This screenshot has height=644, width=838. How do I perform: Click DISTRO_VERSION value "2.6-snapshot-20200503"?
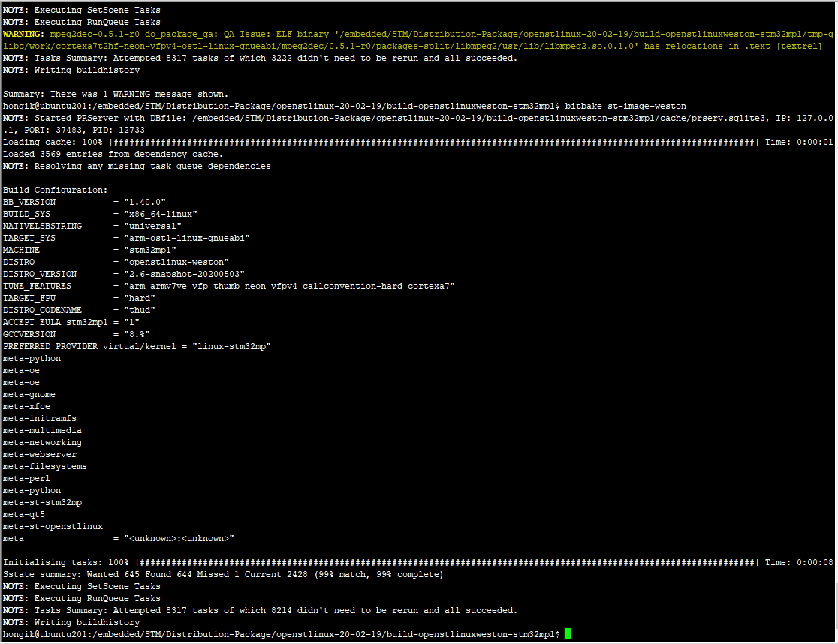click(x=185, y=275)
